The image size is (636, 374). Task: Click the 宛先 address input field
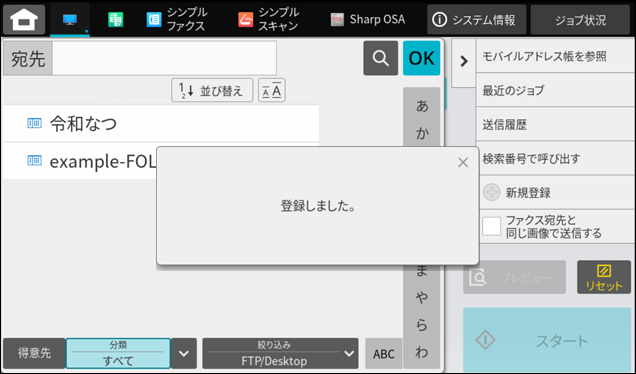tap(164, 58)
